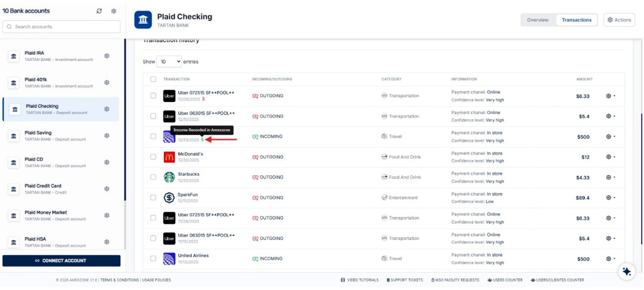This screenshot has width=644, height=290.
Task: Click the Search accounts input field
Action: click(x=61, y=27)
